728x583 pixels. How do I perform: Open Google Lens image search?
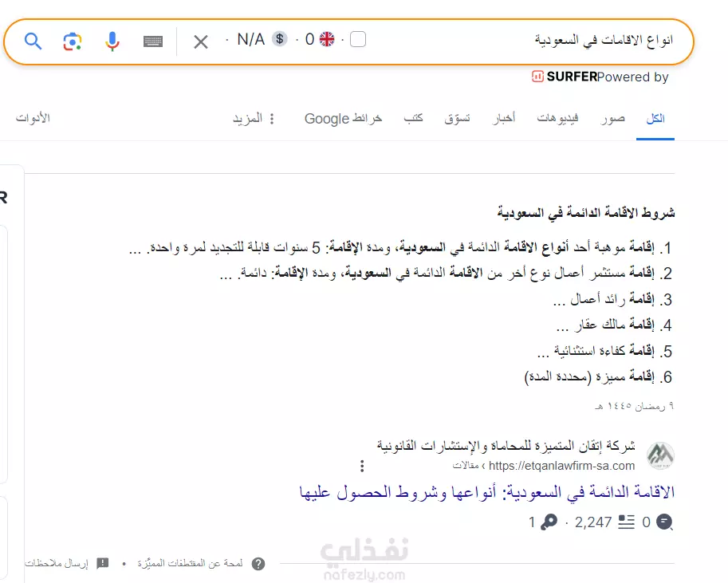point(73,41)
